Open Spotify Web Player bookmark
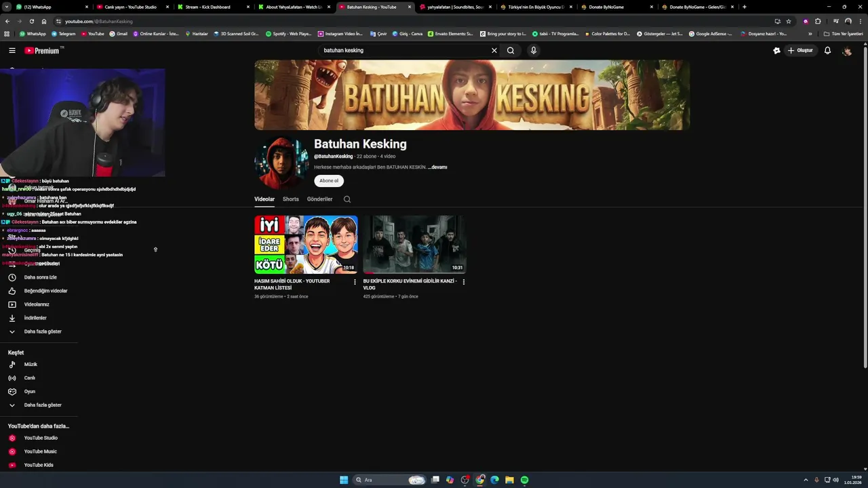868x488 pixels. click(x=288, y=33)
